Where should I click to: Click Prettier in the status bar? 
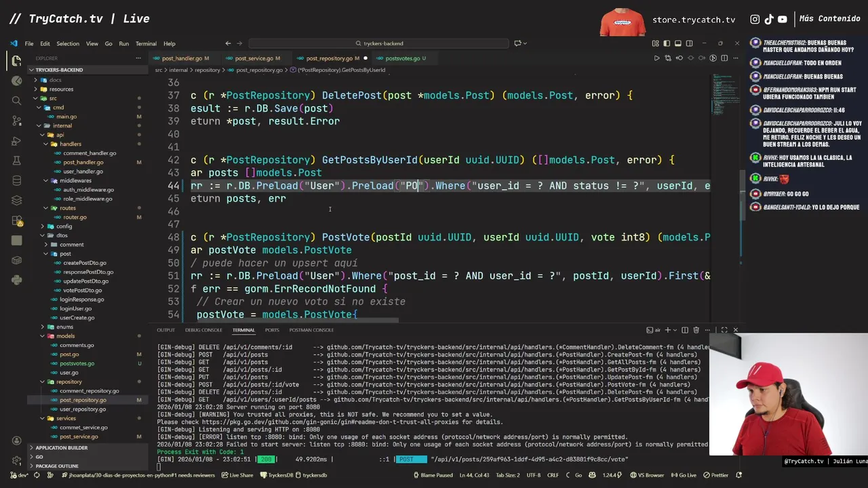coord(715,475)
